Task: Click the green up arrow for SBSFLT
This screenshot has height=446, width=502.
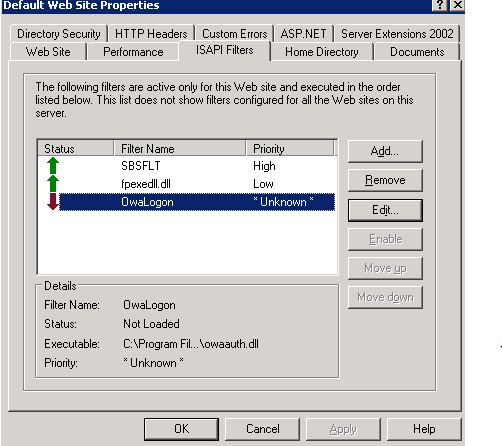Action: pyautogui.click(x=53, y=166)
